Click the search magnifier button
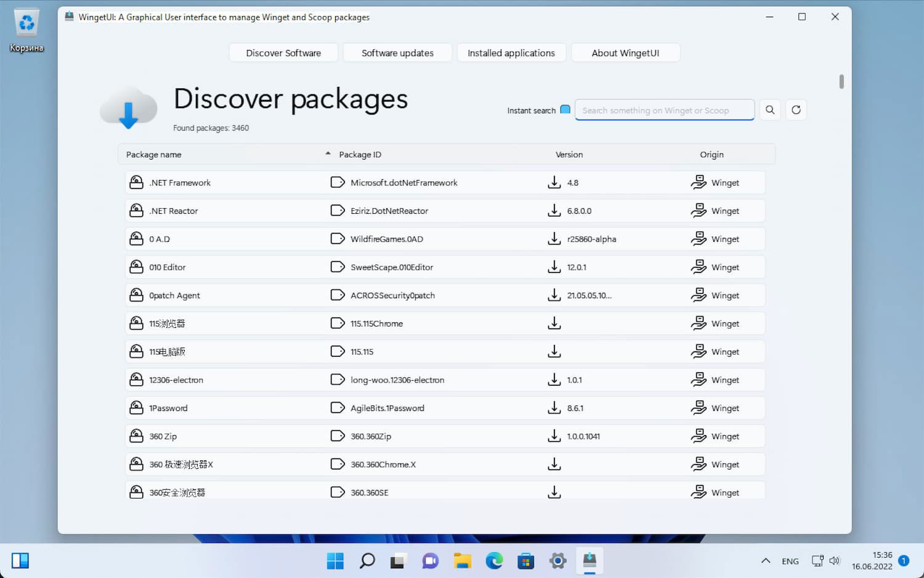Screen dimensions: 924x578 770,110
